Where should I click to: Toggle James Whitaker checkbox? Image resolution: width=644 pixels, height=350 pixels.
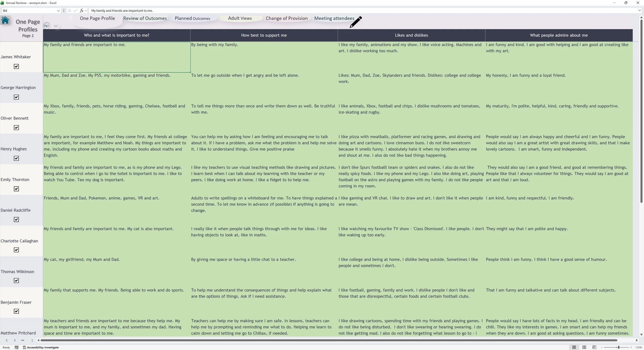(16, 66)
